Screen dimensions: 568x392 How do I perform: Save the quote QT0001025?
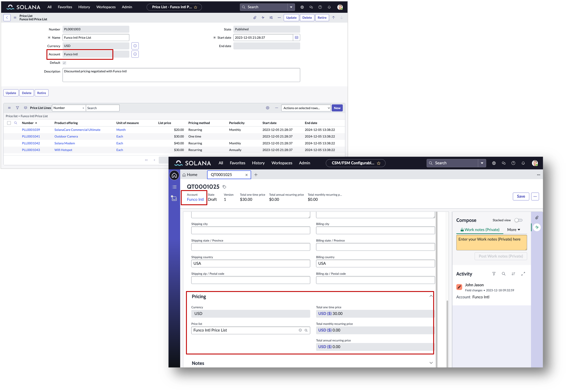tap(521, 197)
